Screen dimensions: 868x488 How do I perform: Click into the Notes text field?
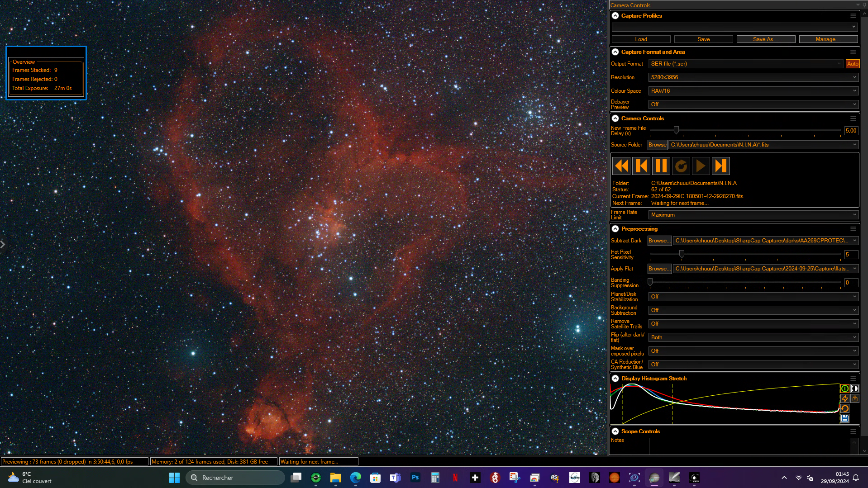tap(750, 446)
